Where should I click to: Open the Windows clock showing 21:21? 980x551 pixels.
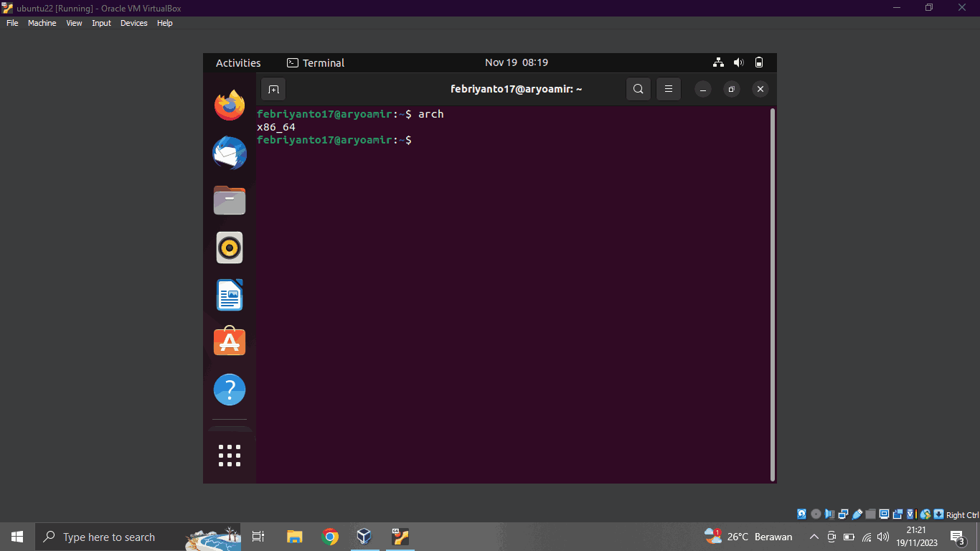pos(916,537)
